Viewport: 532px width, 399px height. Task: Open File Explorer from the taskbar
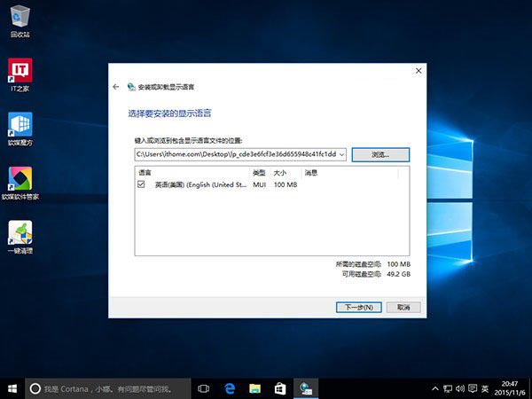point(254,388)
